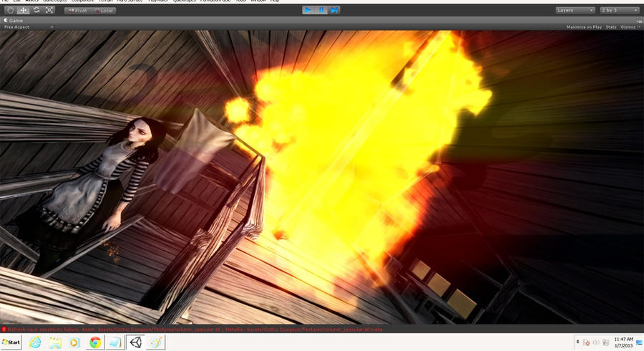Click inside the Game view render

pos(321,178)
